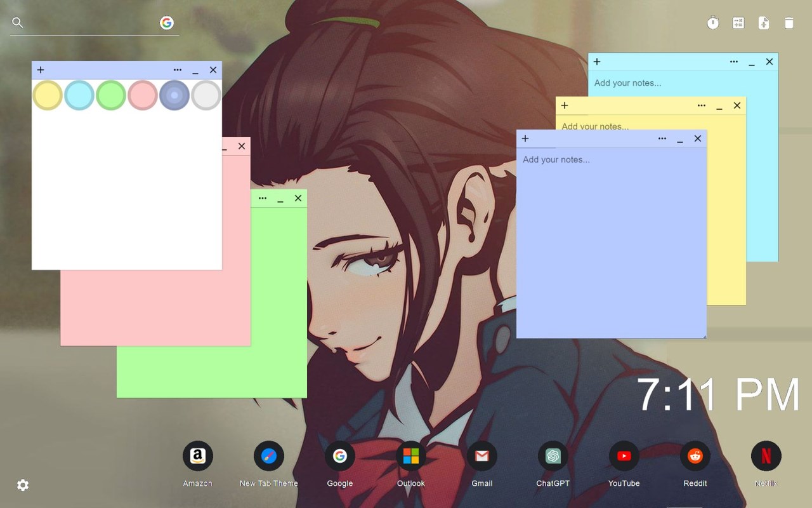Add a note via the cyan note's plus
812x508 pixels.
(597, 62)
